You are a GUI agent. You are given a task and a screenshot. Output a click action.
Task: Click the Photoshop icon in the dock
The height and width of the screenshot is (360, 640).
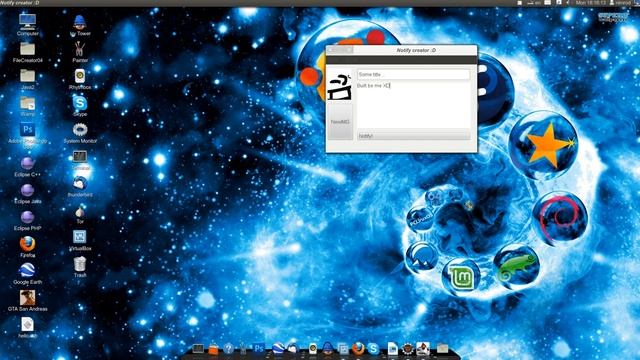pyautogui.click(x=259, y=349)
